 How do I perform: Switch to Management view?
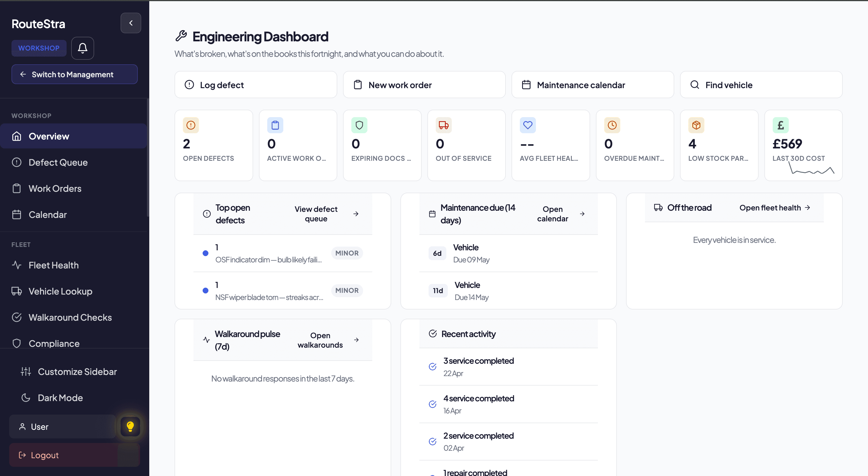point(74,74)
